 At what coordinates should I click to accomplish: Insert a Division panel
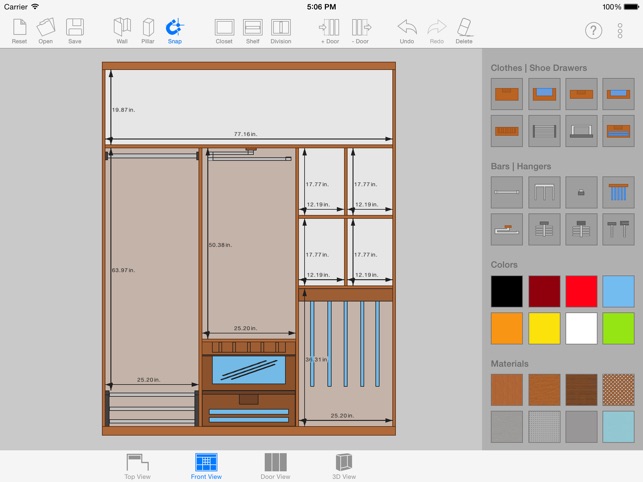coord(281,31)
